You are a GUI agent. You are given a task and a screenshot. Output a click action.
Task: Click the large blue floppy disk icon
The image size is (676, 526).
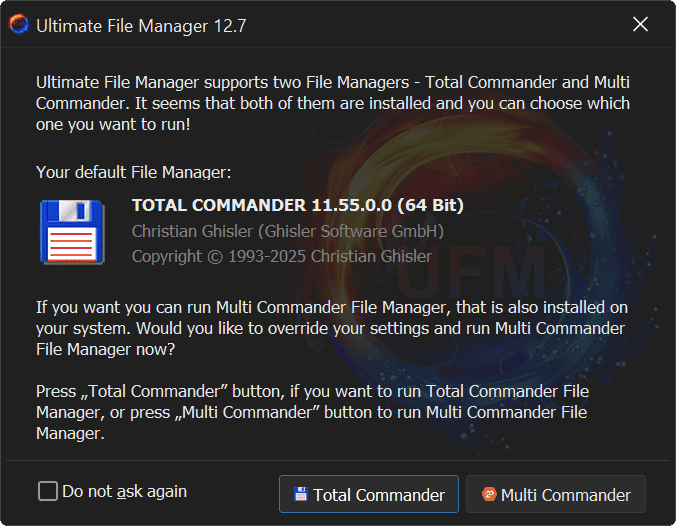pos(73,232)
